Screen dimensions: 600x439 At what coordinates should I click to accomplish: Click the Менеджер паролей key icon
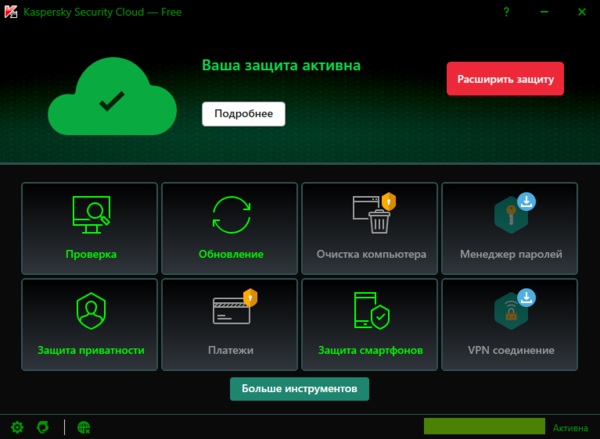click(x=511, y=215)
